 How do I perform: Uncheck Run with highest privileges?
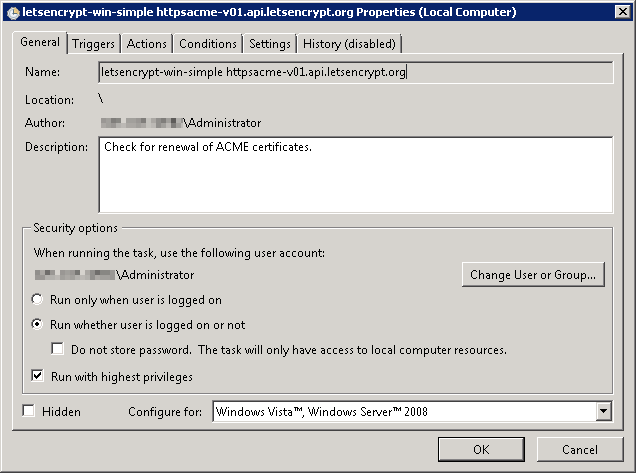point(37,376)
